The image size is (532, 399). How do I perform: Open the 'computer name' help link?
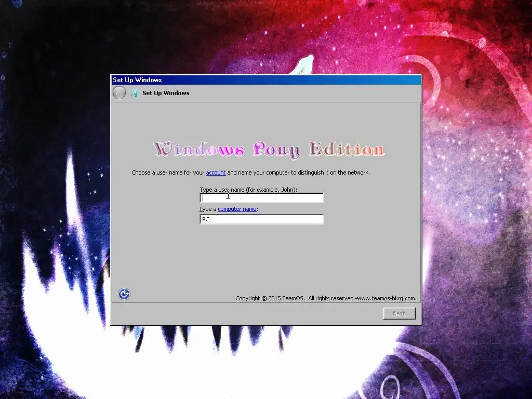[x=237, y=209]
